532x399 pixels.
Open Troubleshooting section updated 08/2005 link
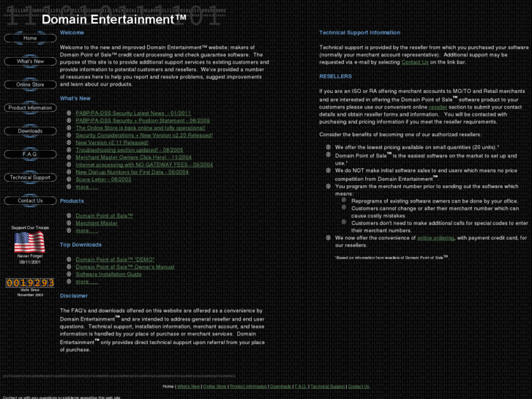tap(130, 150)
